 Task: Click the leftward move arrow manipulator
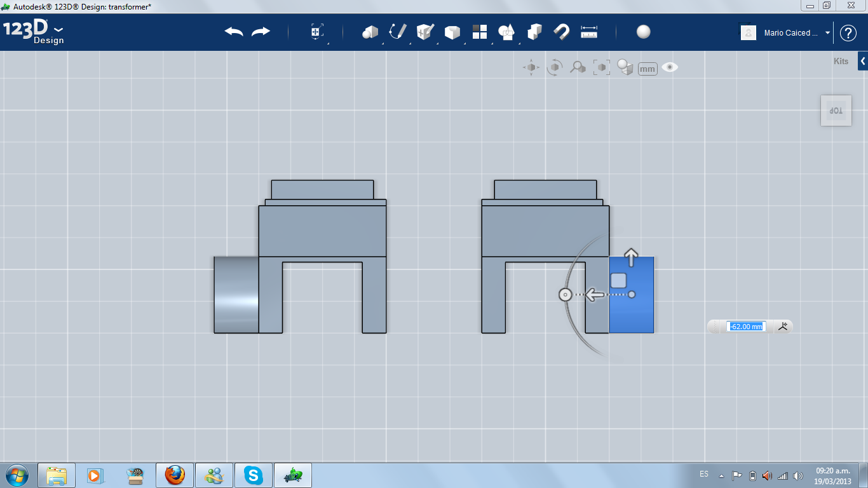point(595,295)
